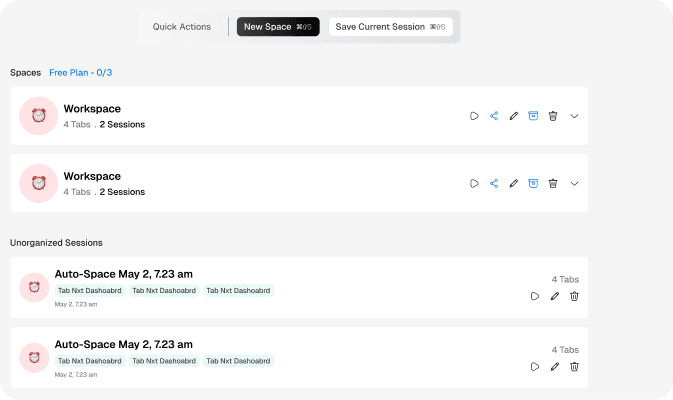Screen dimensions: 673x400
Task: Click Save Current Session button
Action: pos(391,27)
